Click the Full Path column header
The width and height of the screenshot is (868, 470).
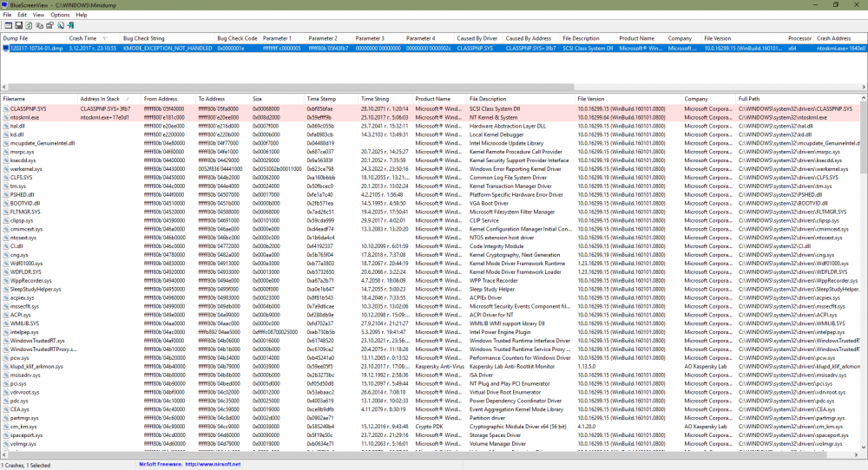click(x=798, y=99)
